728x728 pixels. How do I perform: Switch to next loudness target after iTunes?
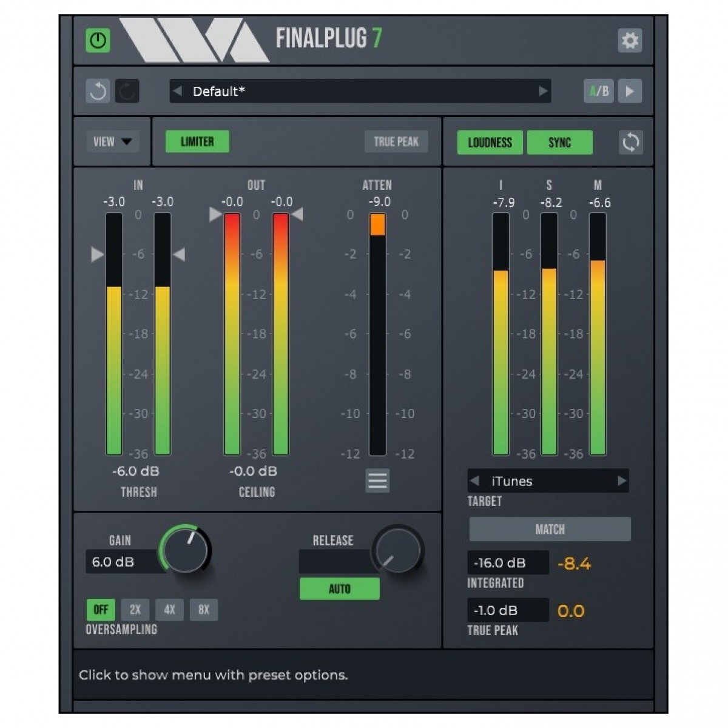click(x=621, y=481)
